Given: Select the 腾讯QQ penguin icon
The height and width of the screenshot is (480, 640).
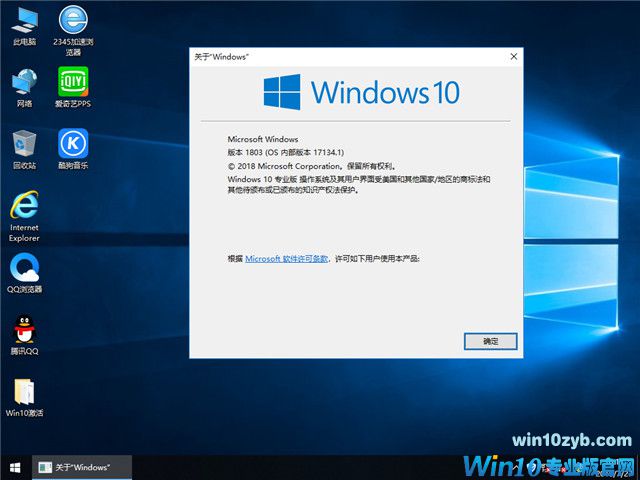Looking at the screenshot, I should (24, 331).
